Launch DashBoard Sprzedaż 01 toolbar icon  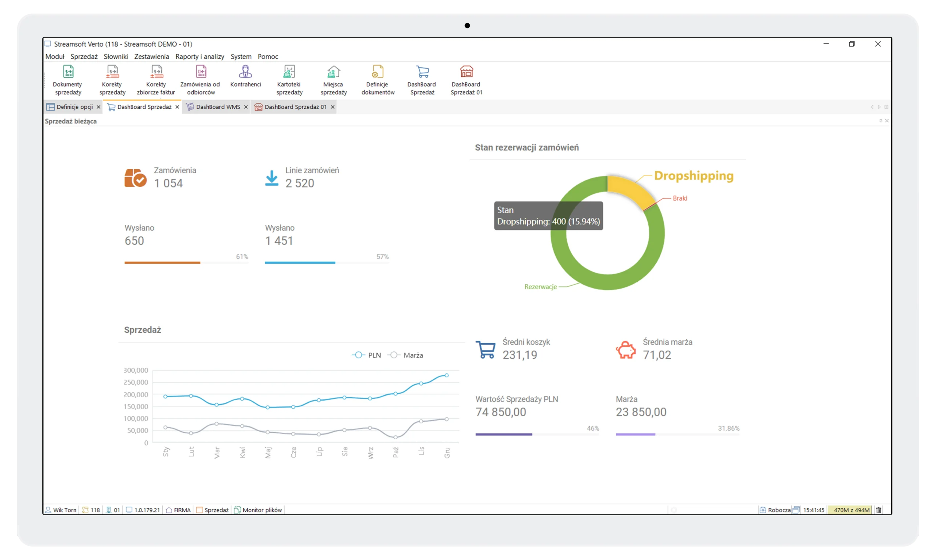coord(466,72)
